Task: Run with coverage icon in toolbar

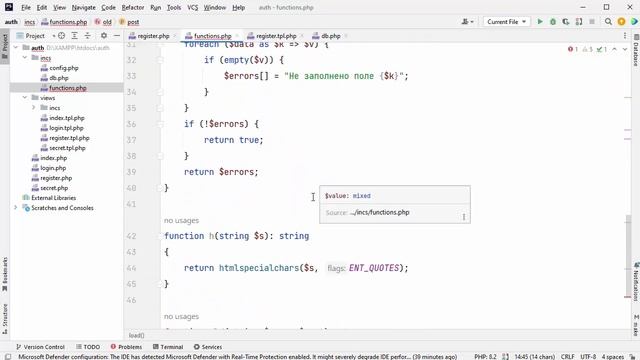Action: tap(566, 22)
